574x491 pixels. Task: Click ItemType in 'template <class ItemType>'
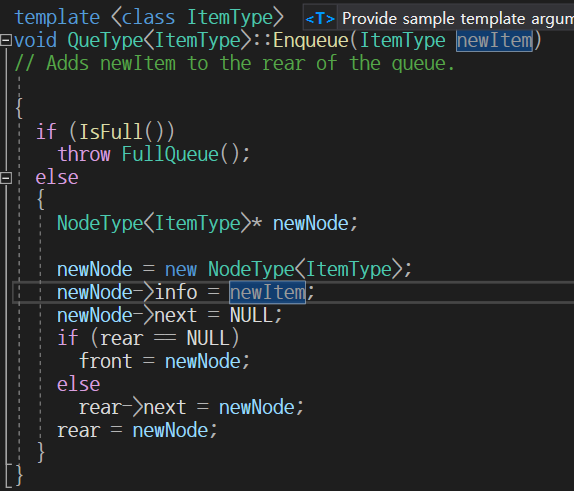click(230, 18)
